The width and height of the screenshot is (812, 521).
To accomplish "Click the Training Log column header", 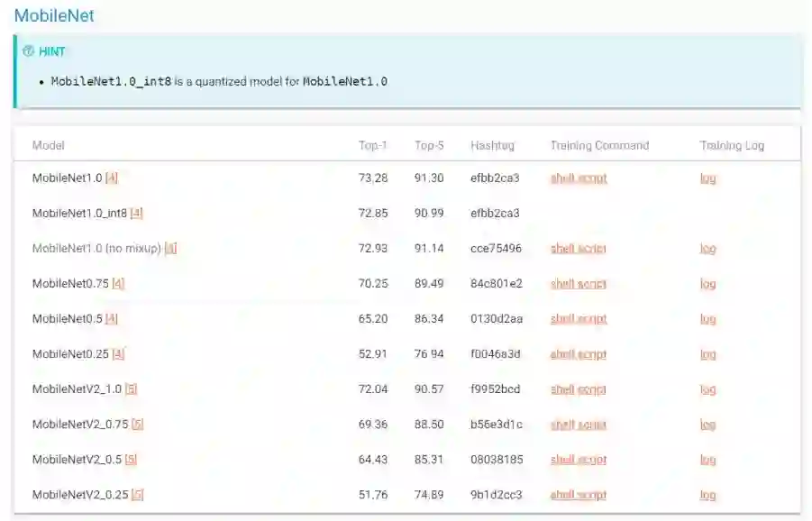I will (x=733, y=145).
